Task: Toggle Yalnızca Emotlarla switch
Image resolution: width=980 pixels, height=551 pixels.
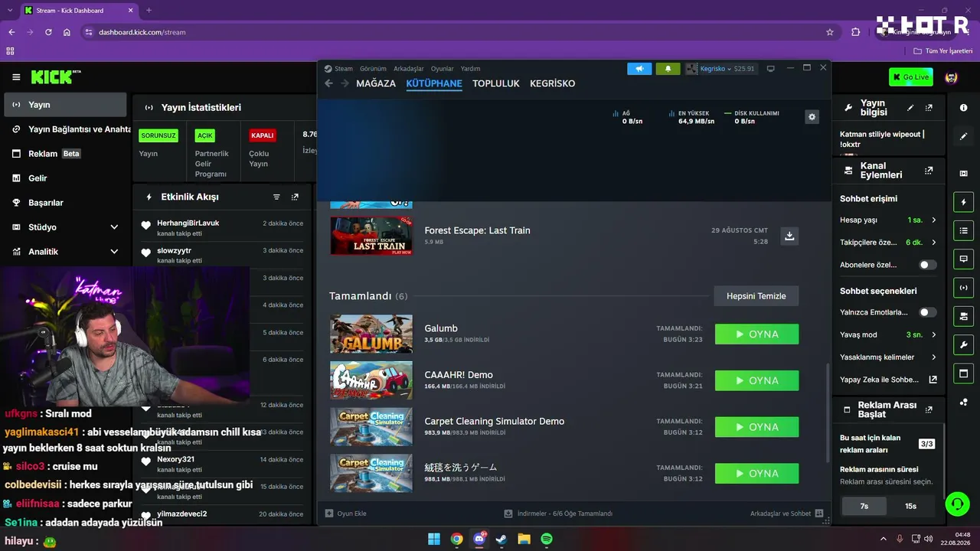Action: [x=927, y=312]
